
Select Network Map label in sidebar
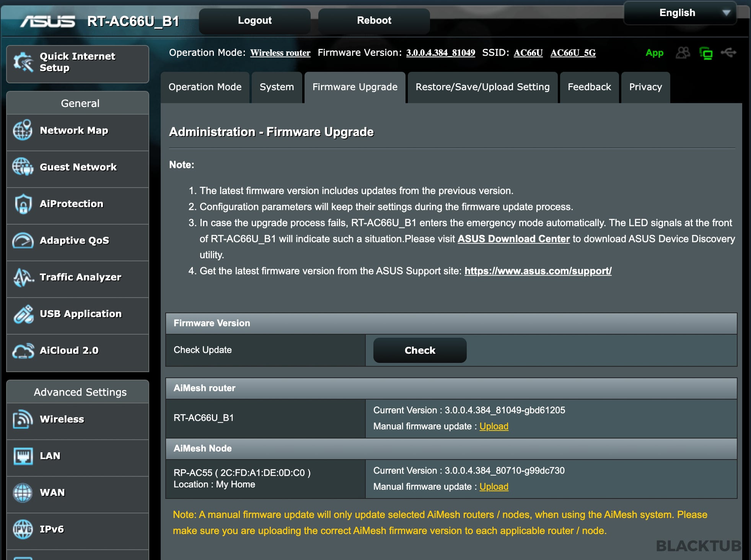74,131
